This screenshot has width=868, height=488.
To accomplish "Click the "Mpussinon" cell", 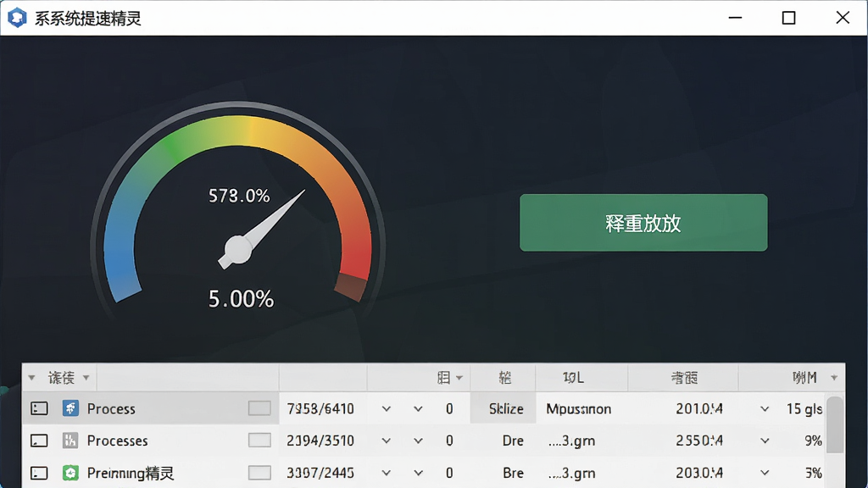I will click(x=578, y=409).
